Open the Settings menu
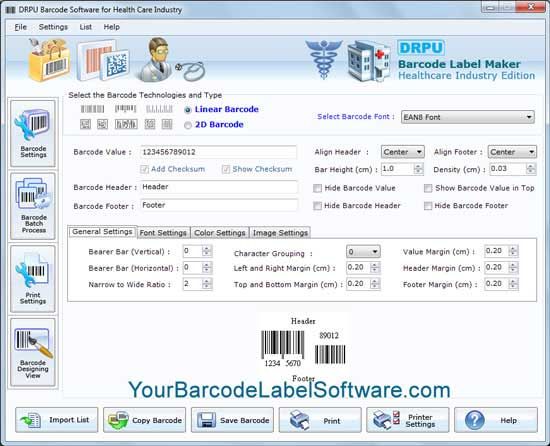The height and width of the screenshot is (446, 550). point(53,27)
